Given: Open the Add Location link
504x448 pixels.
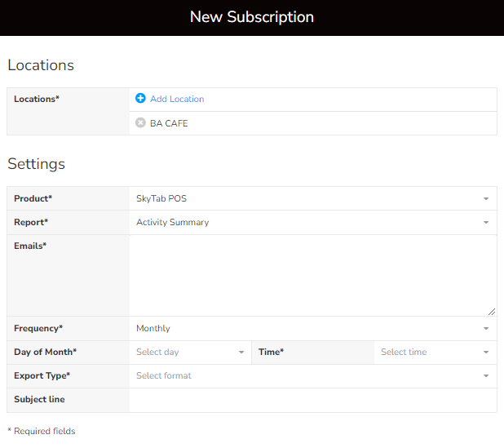Looking at the screenshot, I should [x=176, y=99].
